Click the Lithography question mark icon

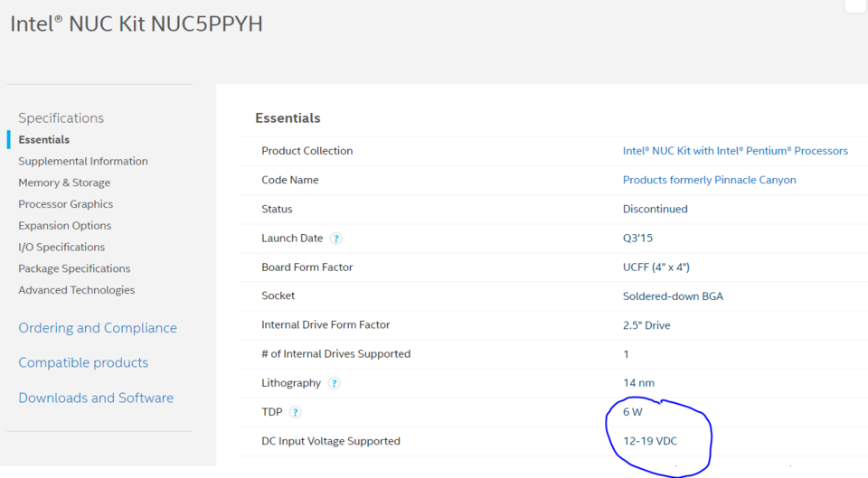coord(334,383)
